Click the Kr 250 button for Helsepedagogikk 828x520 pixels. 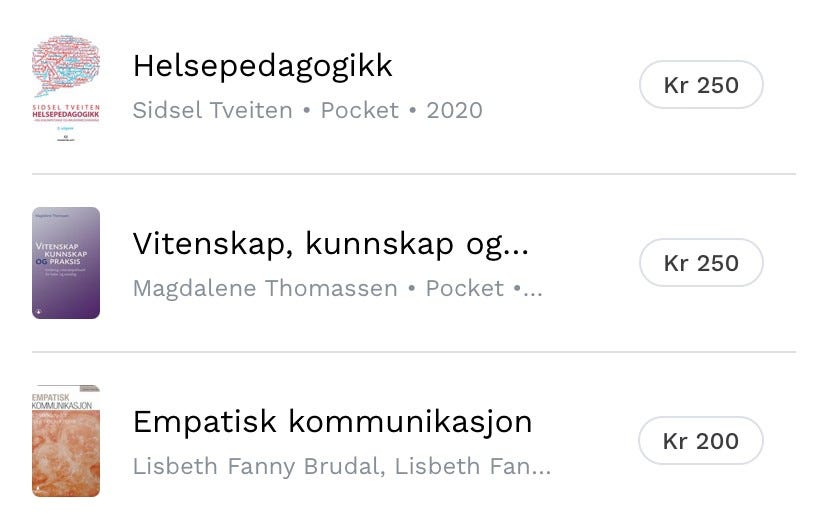[701, 85]
